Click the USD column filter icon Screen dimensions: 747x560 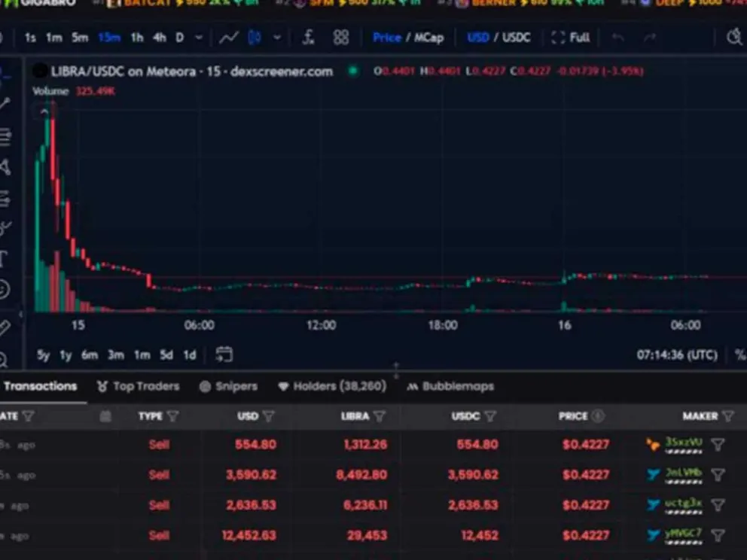[269, 416]
